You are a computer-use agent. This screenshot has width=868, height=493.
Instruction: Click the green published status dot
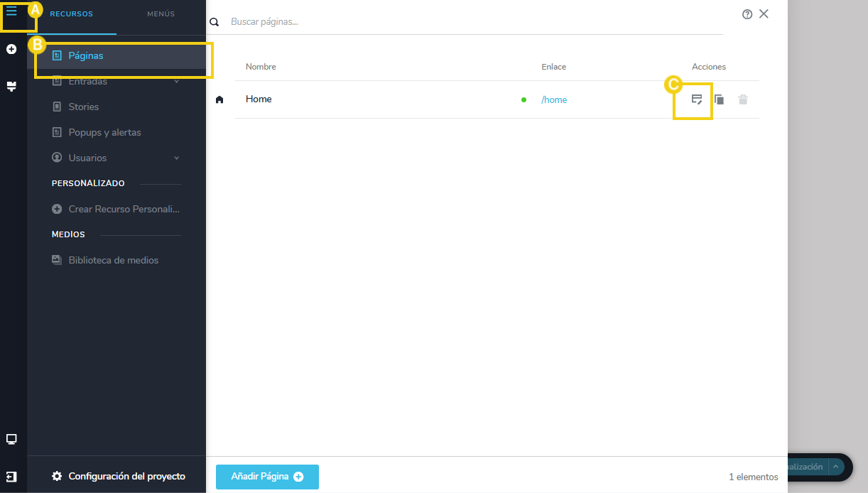pos(523,99)
